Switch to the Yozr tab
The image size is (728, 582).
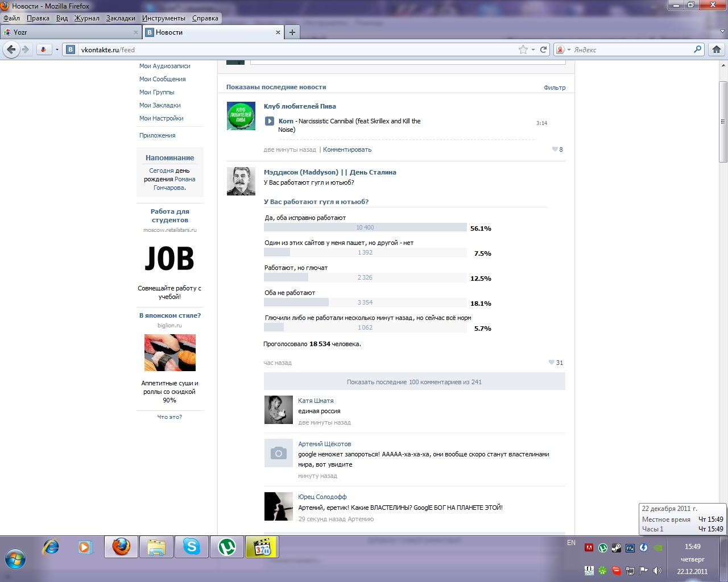71,32
